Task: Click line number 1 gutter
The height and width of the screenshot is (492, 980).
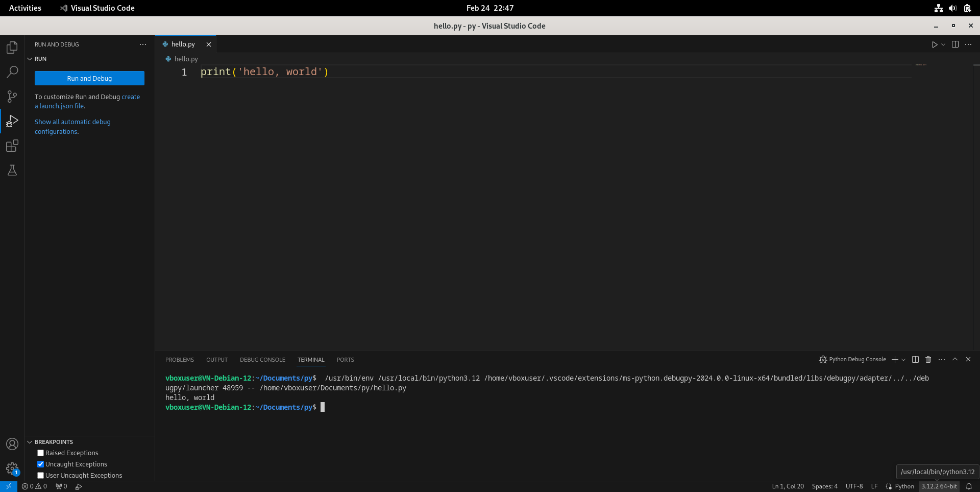Action: point(184,72)
